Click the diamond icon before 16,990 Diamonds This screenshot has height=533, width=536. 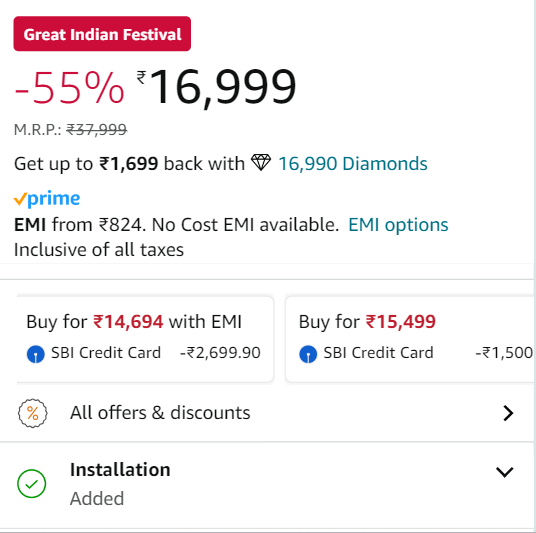[x=261, y=163]
